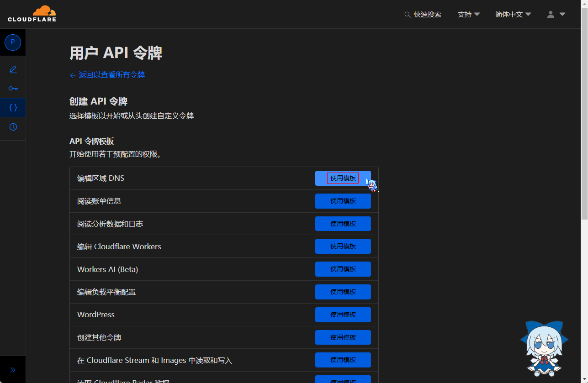This screenshot has width=588, height=383.
Task: Use template for Workers AI (Beta)
Action: (343, 269)
